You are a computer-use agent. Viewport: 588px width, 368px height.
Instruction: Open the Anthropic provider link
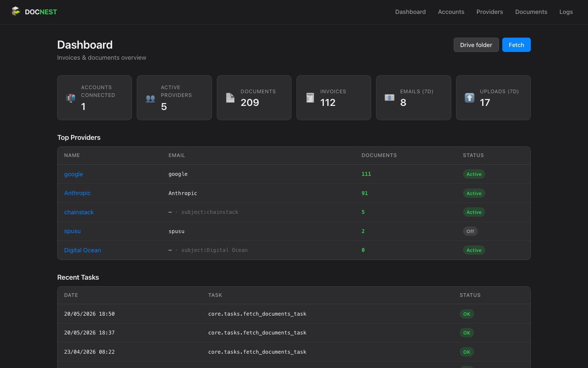77,193
